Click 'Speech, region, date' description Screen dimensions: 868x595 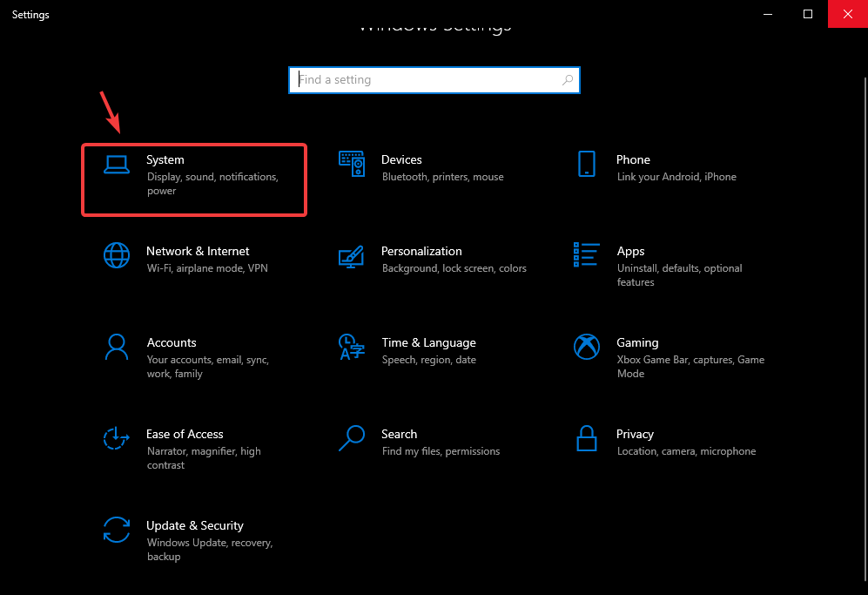click(429, 360)
